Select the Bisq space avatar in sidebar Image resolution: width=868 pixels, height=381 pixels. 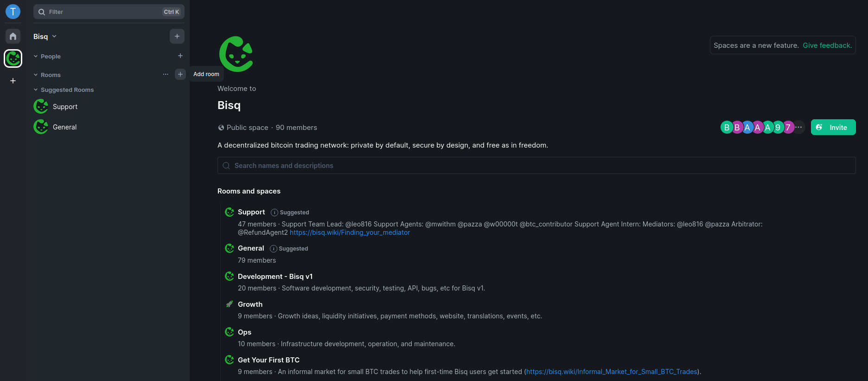(x=13, y=58)
